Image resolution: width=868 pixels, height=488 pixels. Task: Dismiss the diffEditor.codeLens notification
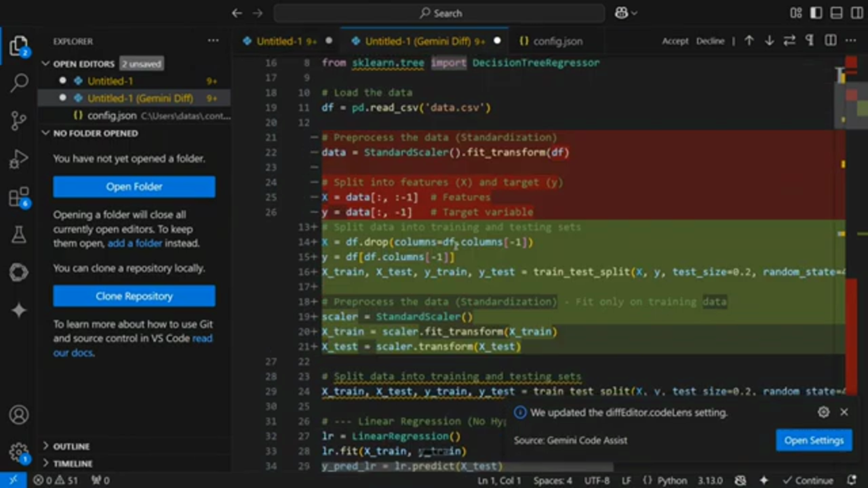click(844, 412)
